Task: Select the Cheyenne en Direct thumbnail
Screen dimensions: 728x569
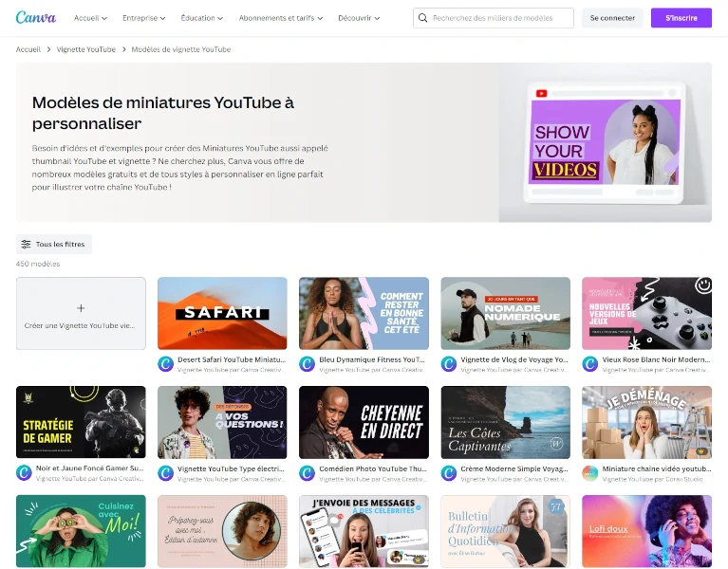Action: tap(364, 422)
